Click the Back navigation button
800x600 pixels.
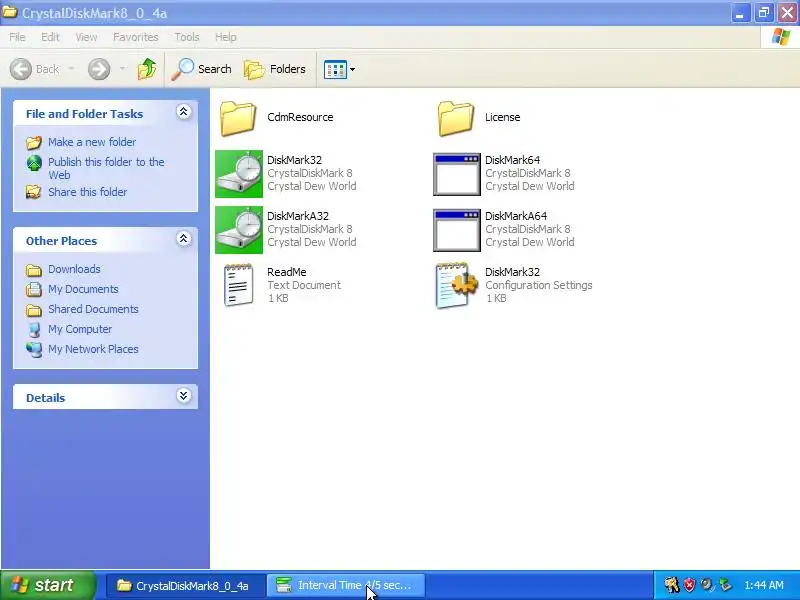point(35,69)
